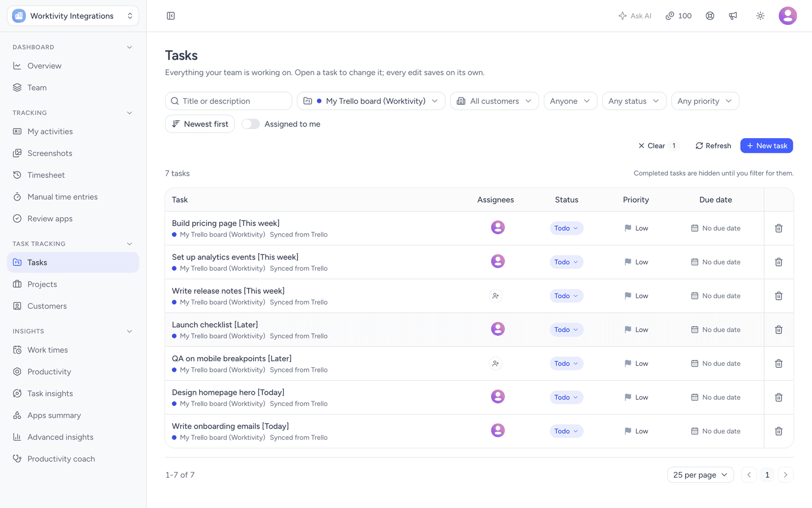Open the user avatar menu
Viewport: 812px width, 508px height.
788,16
